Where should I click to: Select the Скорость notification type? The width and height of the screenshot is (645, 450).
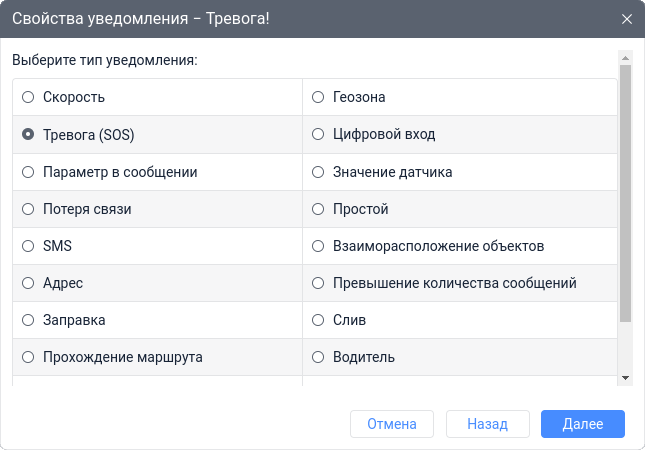28,97
